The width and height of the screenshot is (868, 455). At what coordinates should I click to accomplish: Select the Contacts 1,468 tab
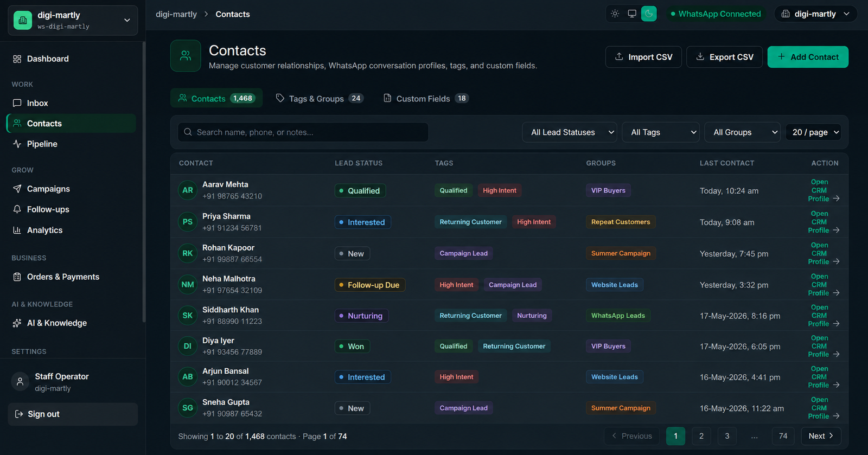click(x=216, y=98)
